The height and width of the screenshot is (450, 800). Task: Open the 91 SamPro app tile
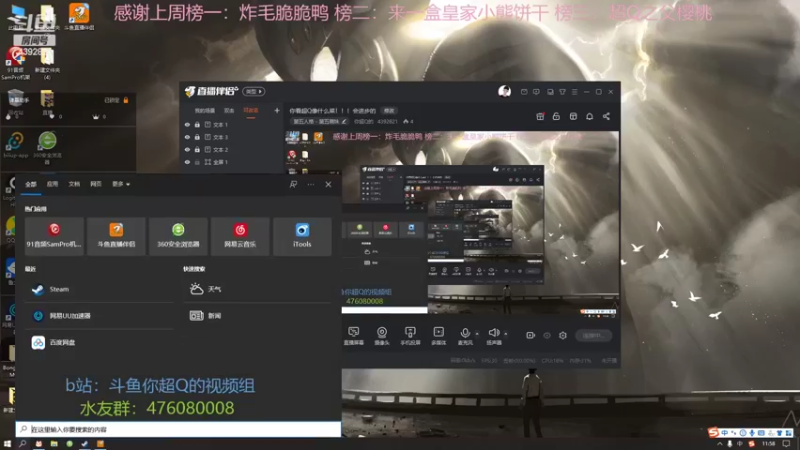point(54,236)
